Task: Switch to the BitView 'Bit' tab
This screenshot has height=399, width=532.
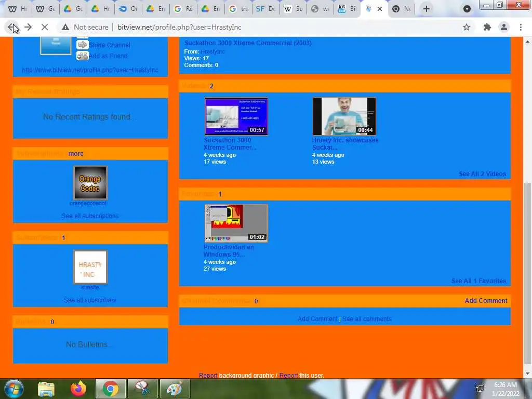Action: pos(348,9)
